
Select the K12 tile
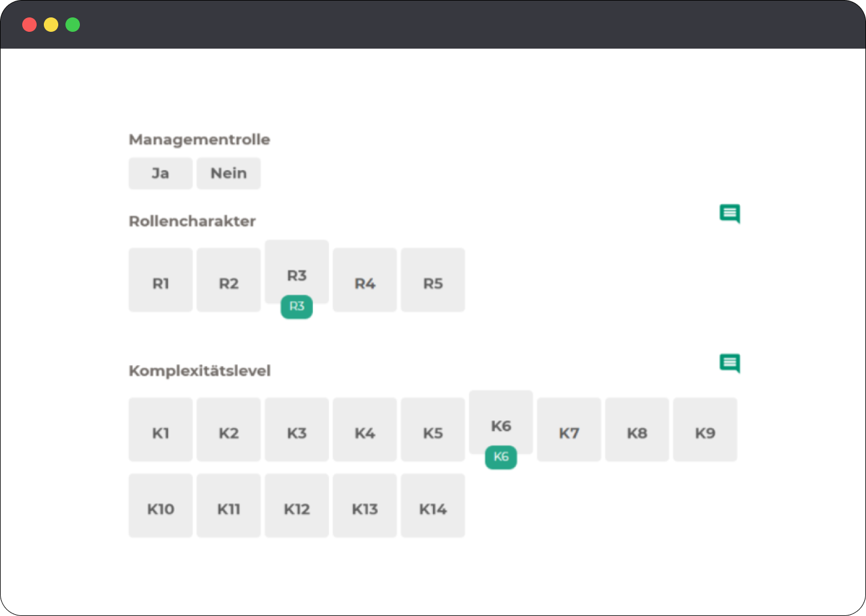click(x=297, y=506)
